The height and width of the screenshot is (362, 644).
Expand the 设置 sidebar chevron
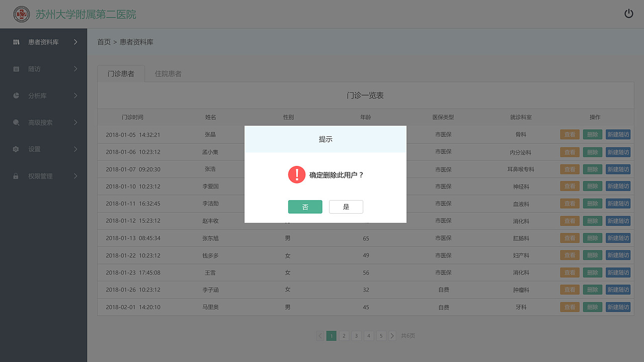pyautogui.click(x=76, y=149)
